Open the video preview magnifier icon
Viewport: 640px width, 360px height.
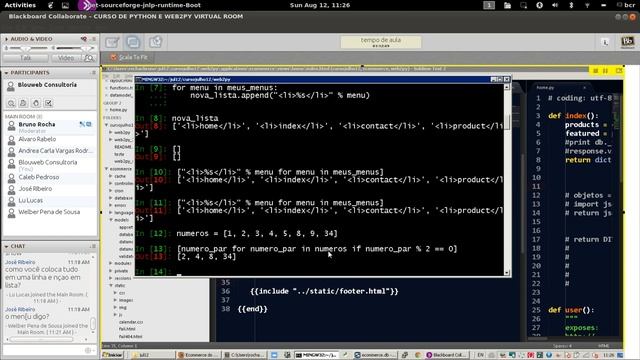89,58
